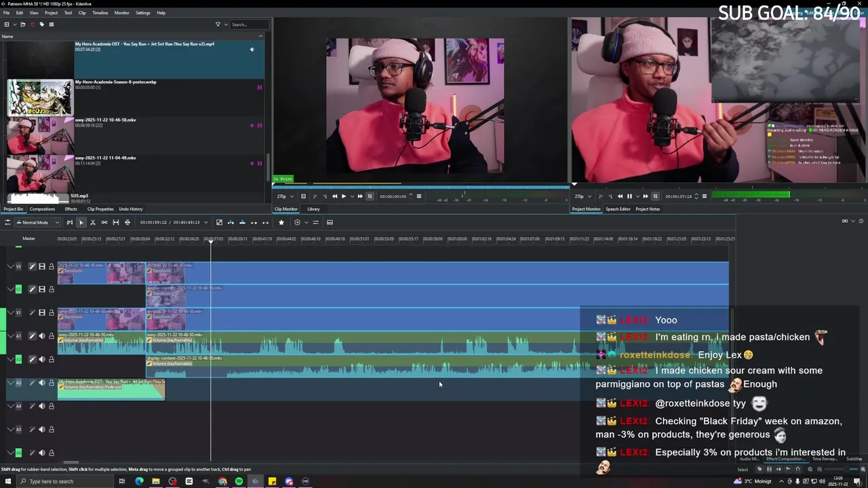Open the Library tab
The width and height of the screenshot is (868, 488).
(x=313, y=209)
